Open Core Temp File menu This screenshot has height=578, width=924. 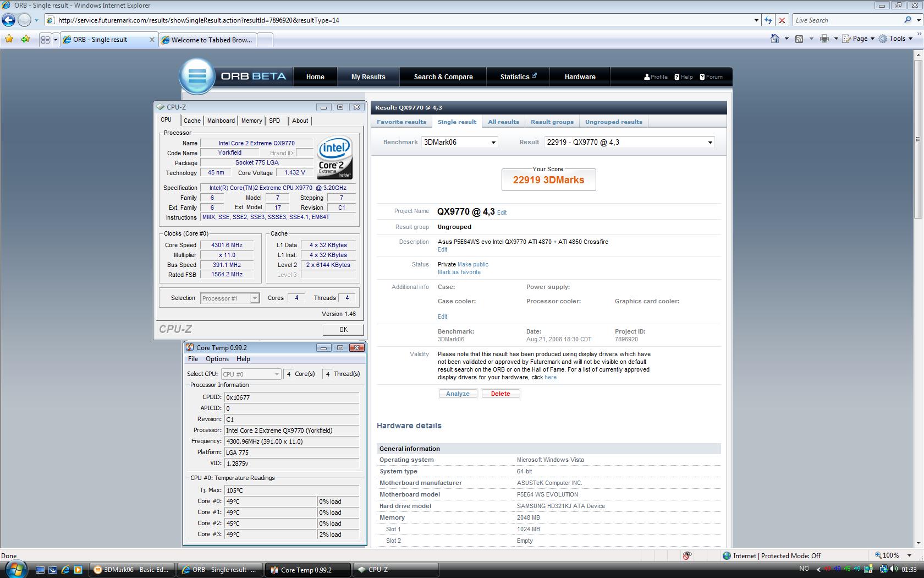193,359
